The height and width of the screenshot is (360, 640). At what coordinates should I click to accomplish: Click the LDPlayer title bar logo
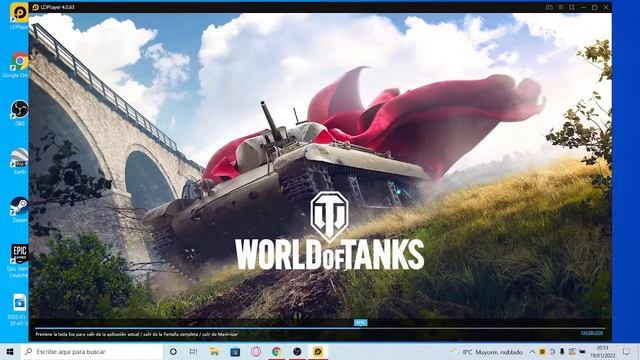pos(36,7)
